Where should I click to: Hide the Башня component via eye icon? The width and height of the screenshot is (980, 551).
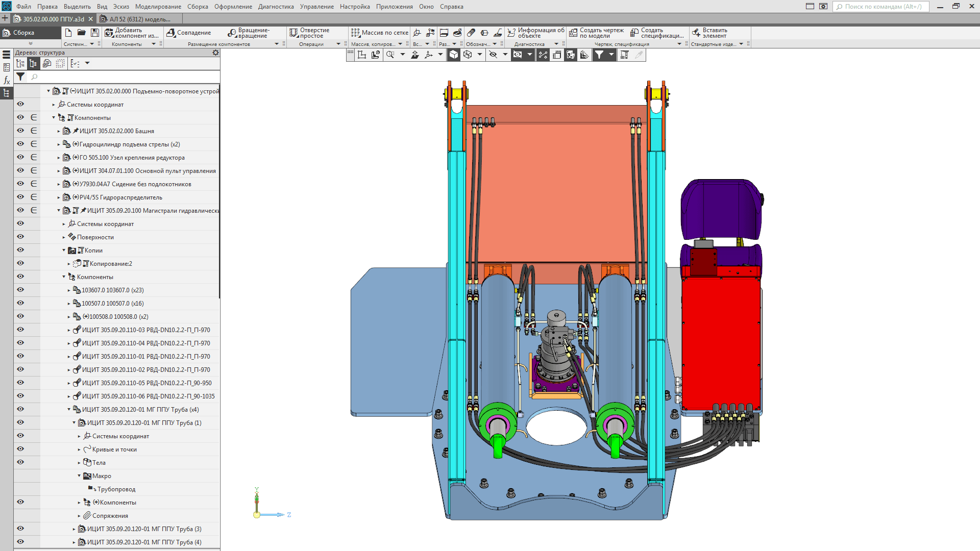point(20,131)
